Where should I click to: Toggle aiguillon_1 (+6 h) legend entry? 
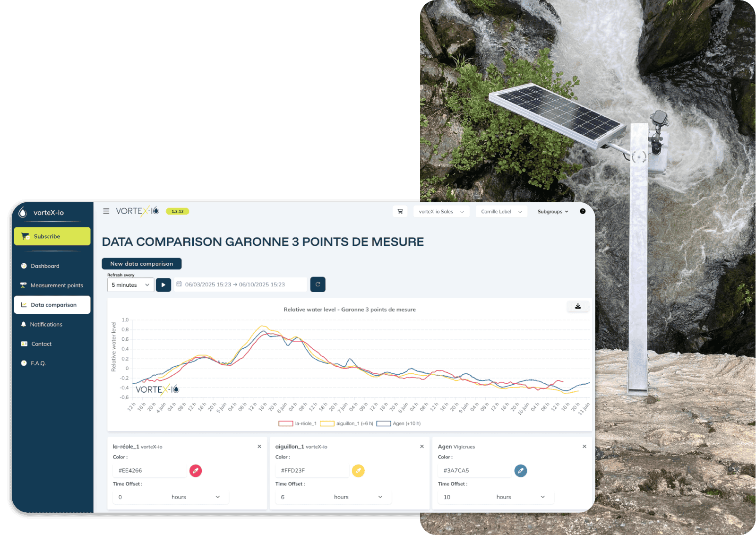(347, 423)
